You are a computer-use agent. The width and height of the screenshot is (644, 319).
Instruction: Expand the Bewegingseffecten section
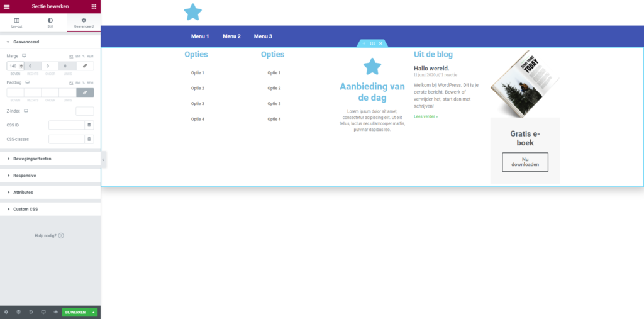[50, 159]
